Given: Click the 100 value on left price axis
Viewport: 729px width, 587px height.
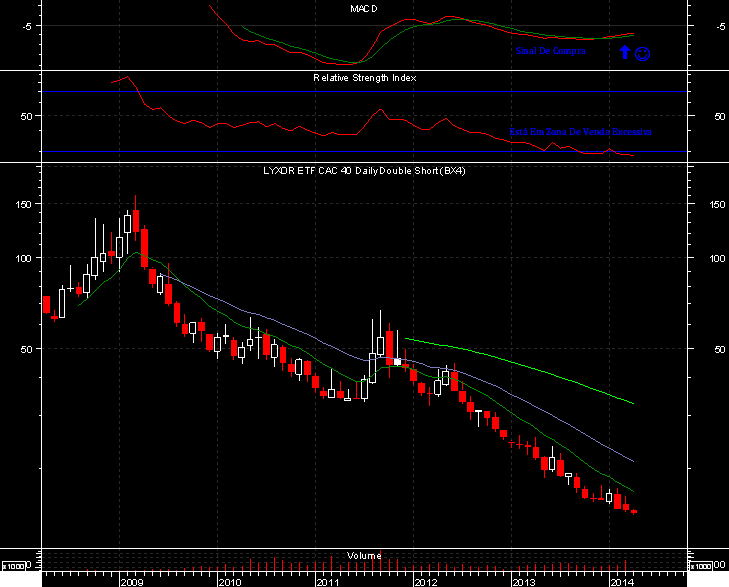Looking at the screenshot, I should point(24,258).
